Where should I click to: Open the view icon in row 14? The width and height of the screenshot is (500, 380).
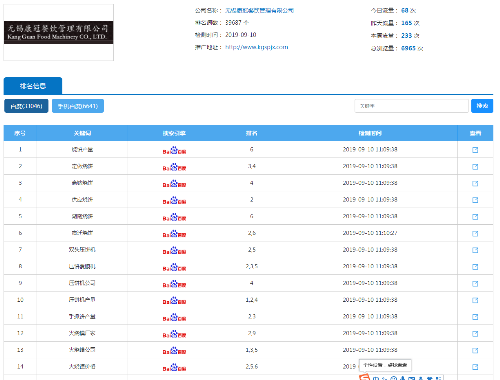(475, 367)
